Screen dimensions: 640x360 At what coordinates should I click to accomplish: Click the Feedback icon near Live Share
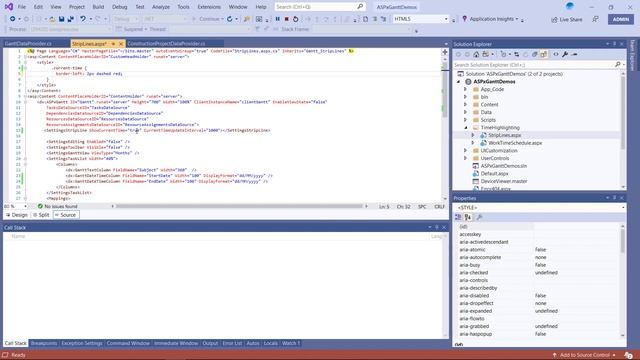(x=596, y=19)
